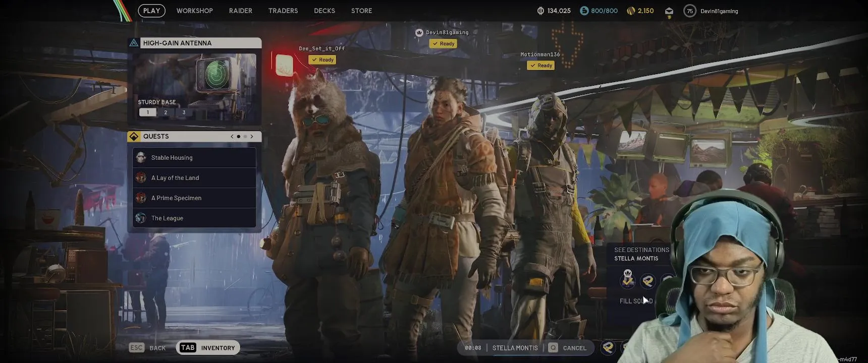This screenshot has width=868, height=363.
Task: Click the ESC key icon
Action: click(136, 348)
